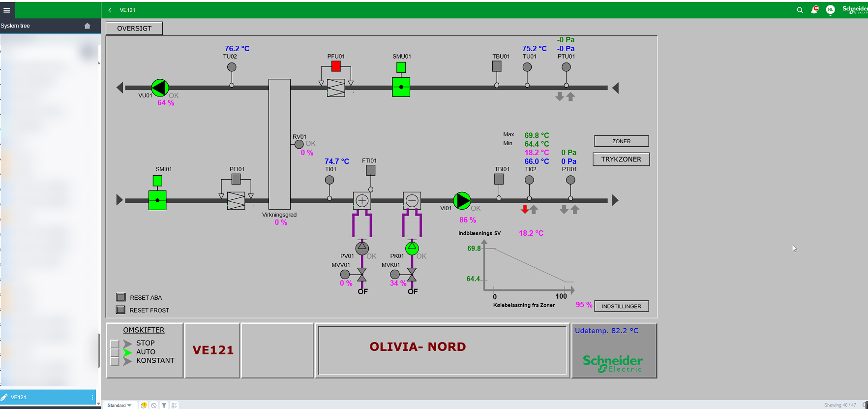The image size is (868, 409).
Task: Open the hamburger main menu
Action: [7, 10]
